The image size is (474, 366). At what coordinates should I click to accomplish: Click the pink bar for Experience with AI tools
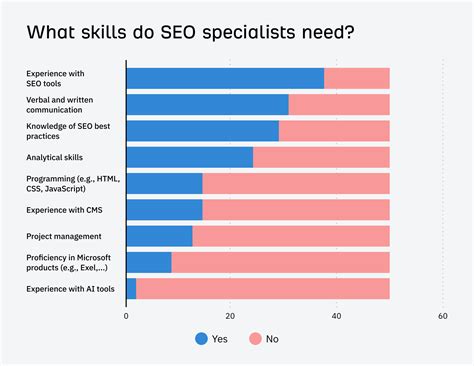[263, 289]
